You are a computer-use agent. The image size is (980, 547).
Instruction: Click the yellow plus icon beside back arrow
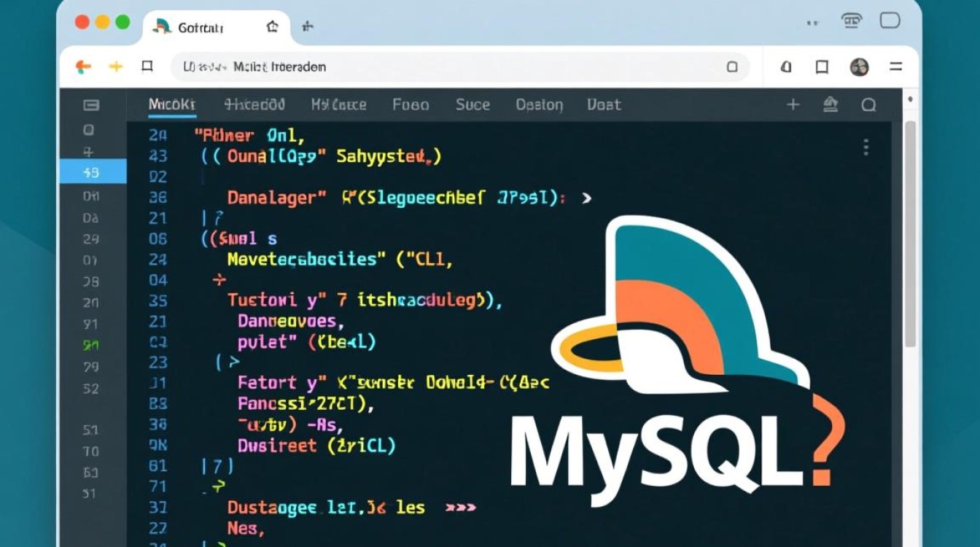116,67
